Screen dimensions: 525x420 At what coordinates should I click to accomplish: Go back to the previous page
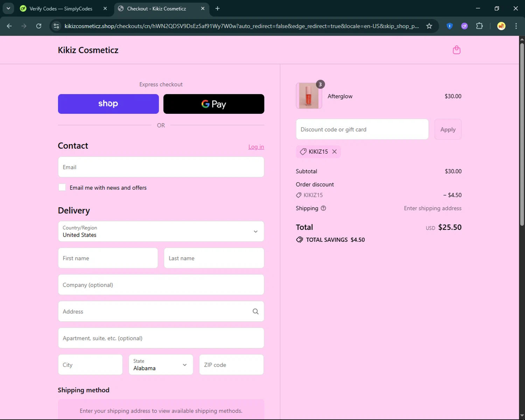(x=9, y=26)
